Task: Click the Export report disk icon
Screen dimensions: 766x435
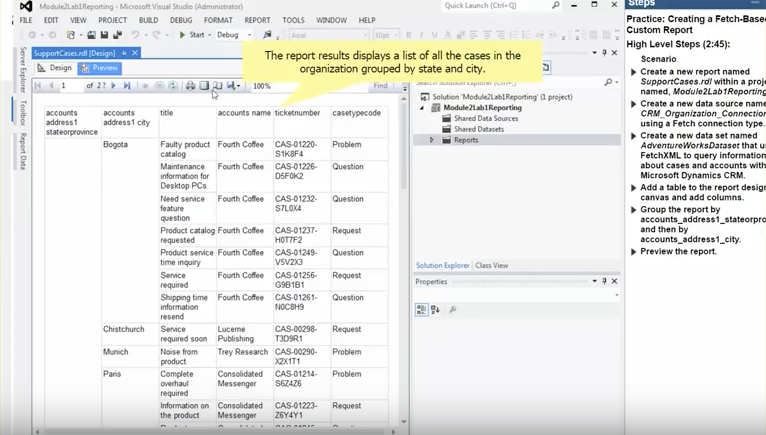Action: tap(231, 86)
